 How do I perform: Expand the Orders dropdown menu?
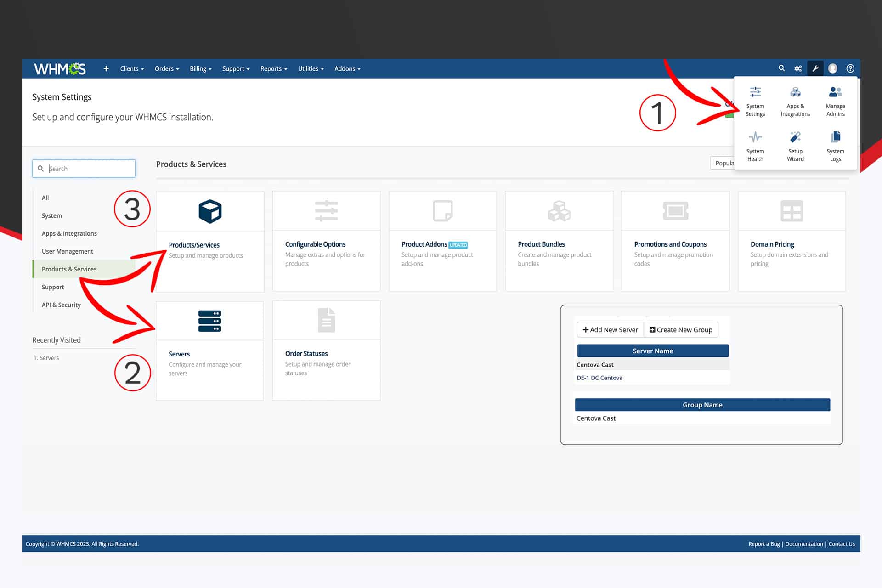pos(167,68)
